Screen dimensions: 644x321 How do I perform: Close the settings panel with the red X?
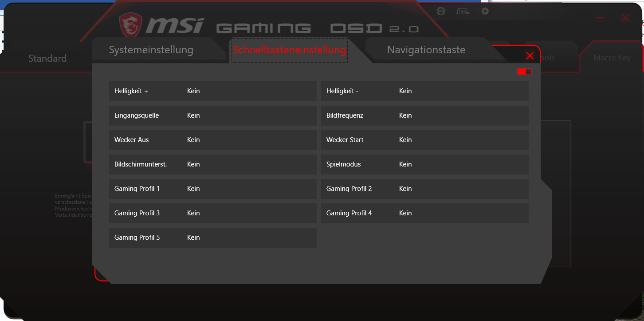tap(530, 55)
